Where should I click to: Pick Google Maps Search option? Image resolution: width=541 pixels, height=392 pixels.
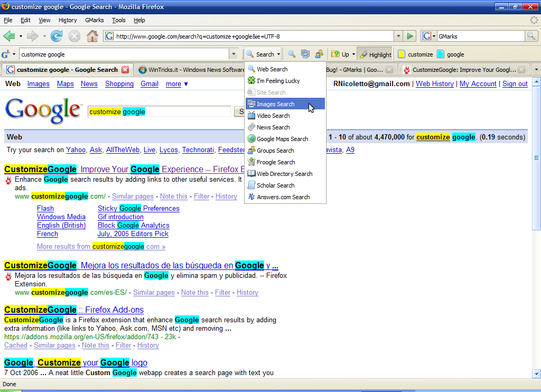coord(285,139)
